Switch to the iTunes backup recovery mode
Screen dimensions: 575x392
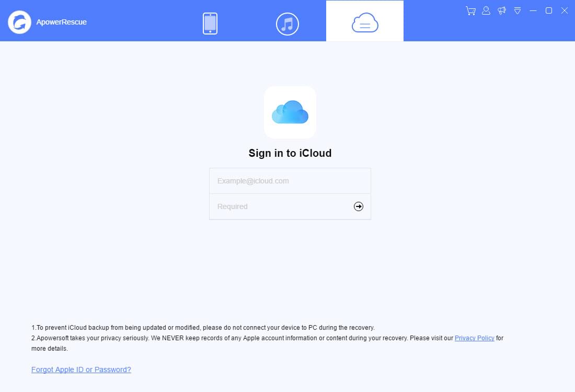pos(287,24)
